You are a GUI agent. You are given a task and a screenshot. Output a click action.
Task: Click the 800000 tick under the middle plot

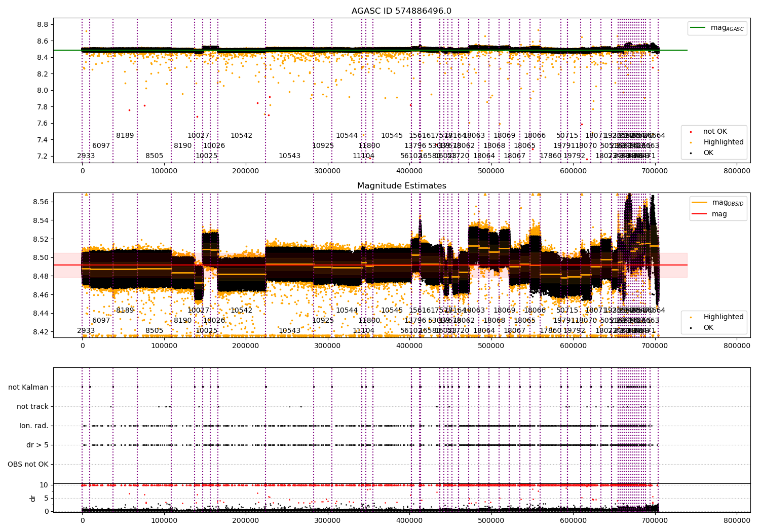tap(736, 346)
